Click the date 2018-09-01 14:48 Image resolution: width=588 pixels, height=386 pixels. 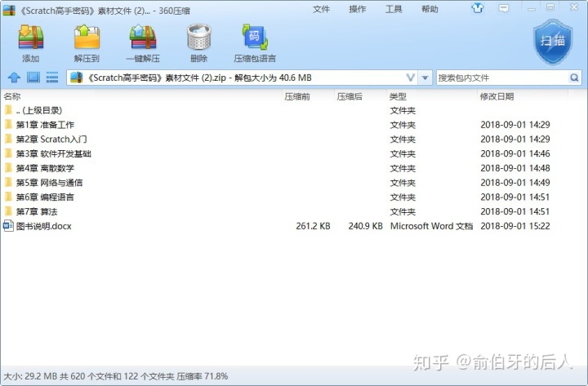(x=515, y=168)
